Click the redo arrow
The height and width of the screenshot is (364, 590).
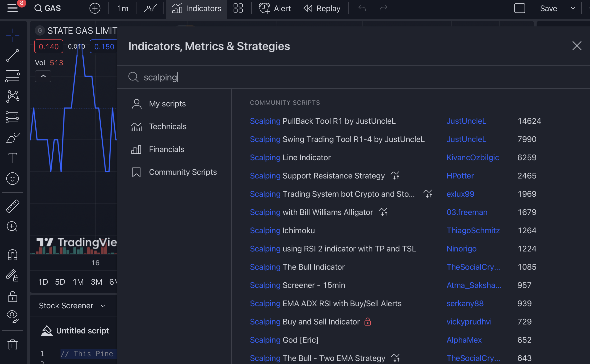[x=383, y=8]
